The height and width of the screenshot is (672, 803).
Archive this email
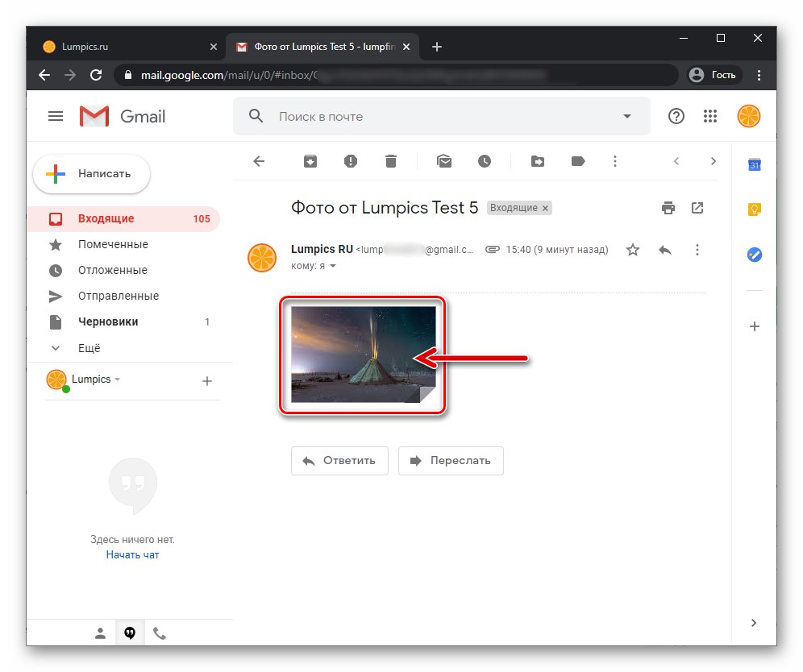(310, 161)
